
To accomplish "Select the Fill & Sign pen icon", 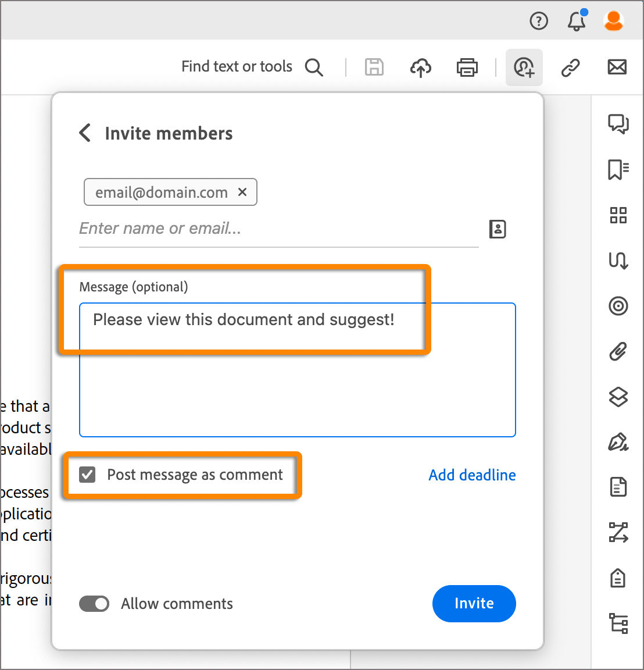I will 618,443.
